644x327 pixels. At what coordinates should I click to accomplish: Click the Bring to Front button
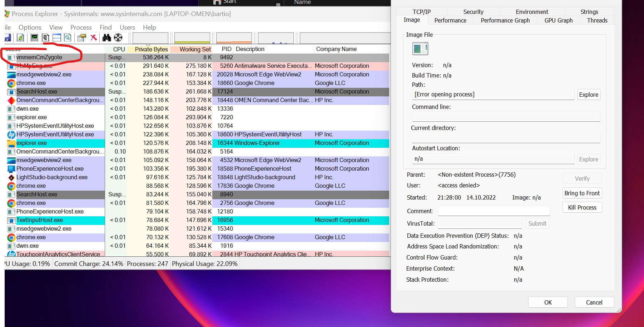click(x=582, y=193)
